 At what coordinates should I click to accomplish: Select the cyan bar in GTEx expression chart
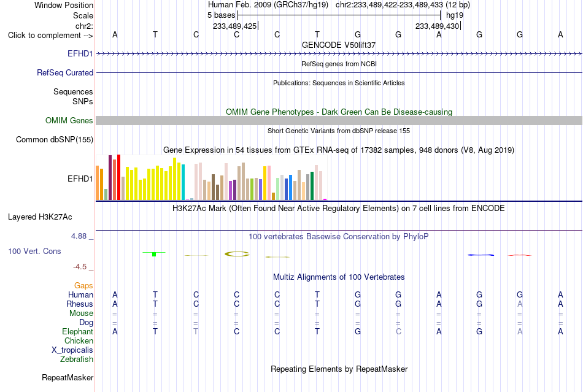pyautogui.click(x=183, y=182)
